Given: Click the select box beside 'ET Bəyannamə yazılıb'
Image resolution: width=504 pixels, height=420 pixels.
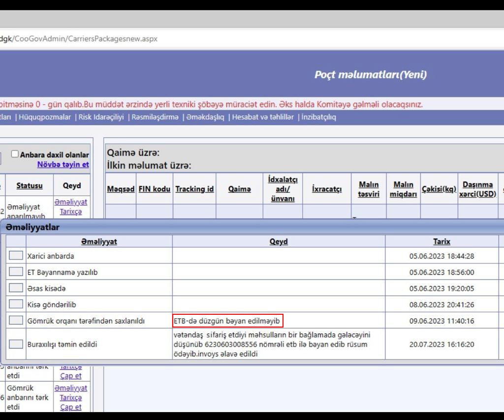Looking at the screenshot, I should click(16, 272).
